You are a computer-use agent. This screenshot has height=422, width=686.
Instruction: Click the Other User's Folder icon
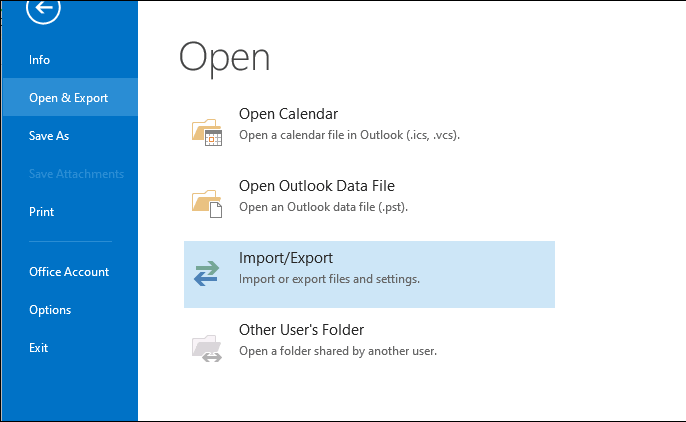(x=207, y=348)
